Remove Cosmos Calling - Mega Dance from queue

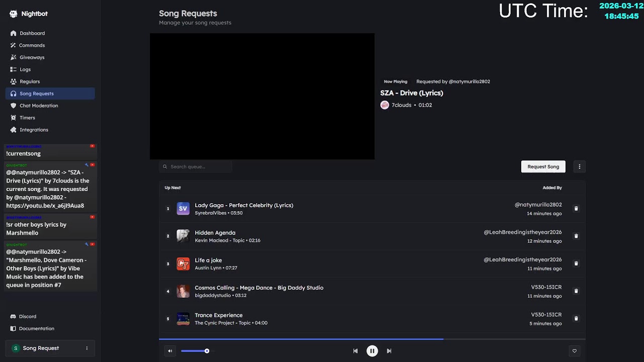pyautogui.click(x=576, y=291)
